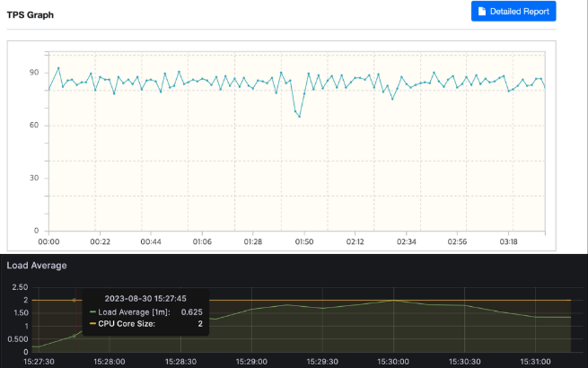Click the 15:31:00 label on Load Average axis
This screenshot has width=588, height=368.
point(535,362)
